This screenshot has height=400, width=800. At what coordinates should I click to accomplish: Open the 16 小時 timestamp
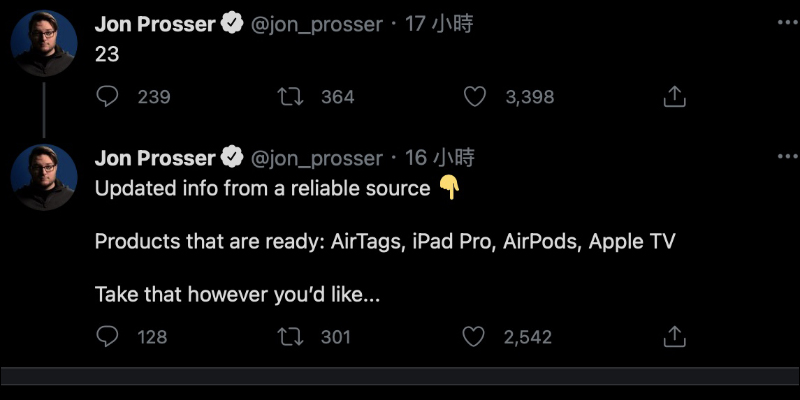click(439, 158)
